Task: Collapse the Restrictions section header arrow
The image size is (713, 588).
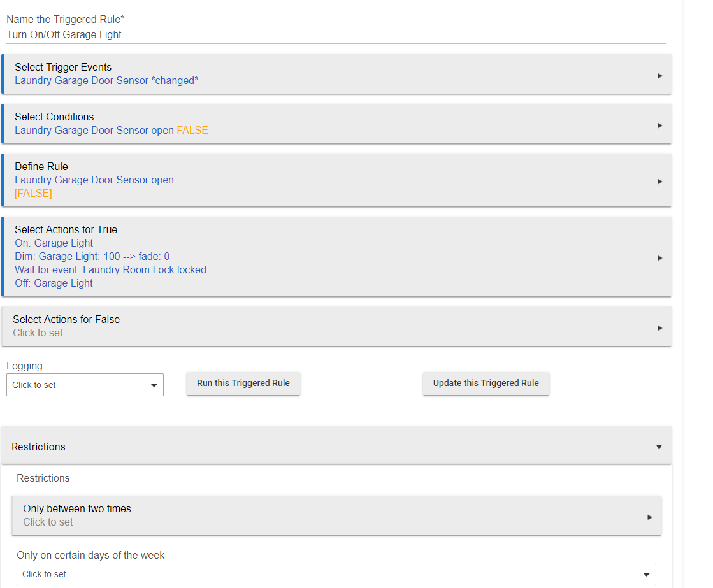Action: click(x=659, y=447)
